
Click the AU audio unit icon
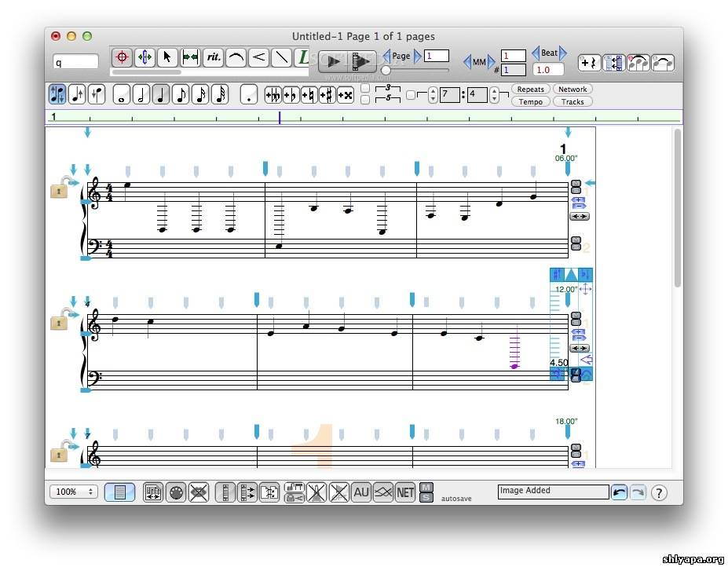(x=361, y=492)
